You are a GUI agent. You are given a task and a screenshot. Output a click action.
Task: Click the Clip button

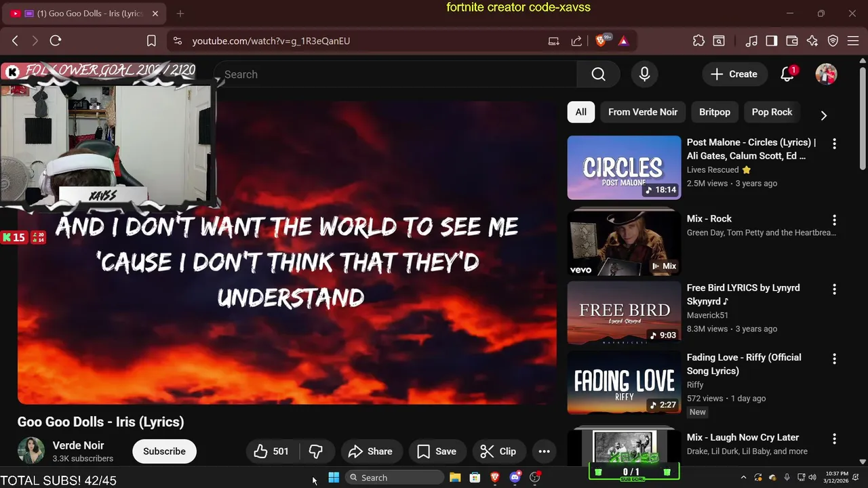pyautogui.click(x=498, y=451)
